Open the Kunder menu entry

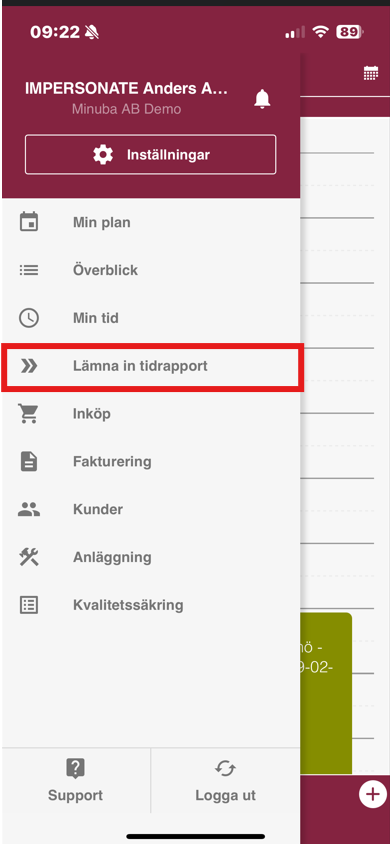151,509
